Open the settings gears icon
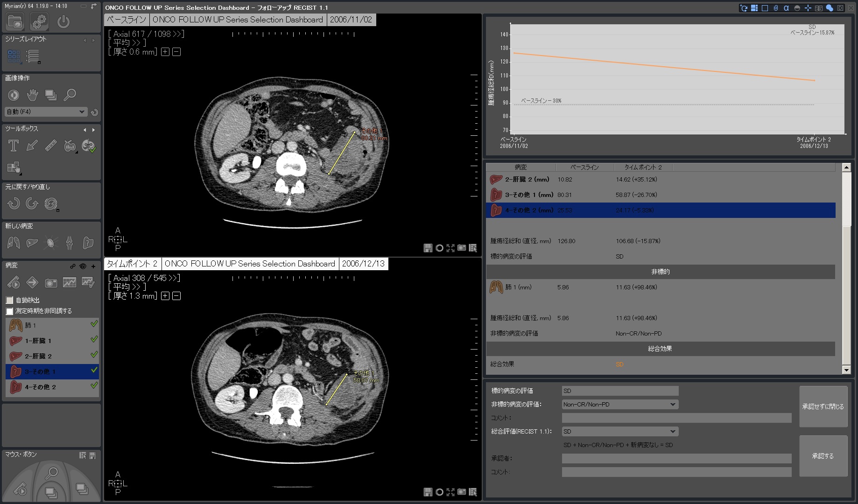Screen dimensions: 858x504 [x=39, y=21]
